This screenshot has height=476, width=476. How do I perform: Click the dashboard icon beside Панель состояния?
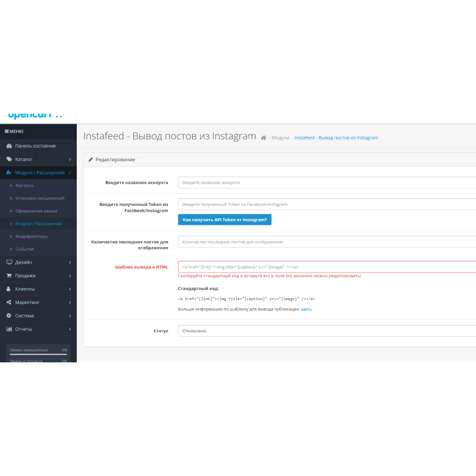[9, 146]
